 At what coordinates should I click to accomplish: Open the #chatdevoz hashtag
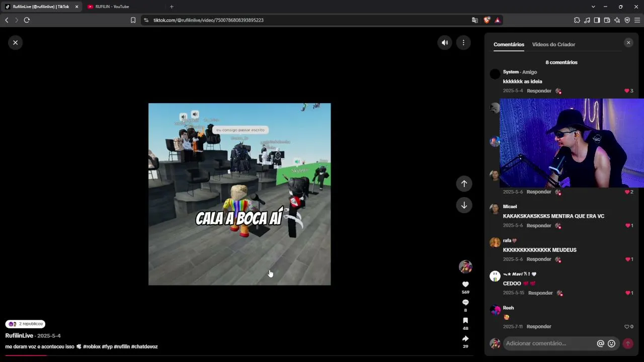pyautogui.click(x=144, y=347)
